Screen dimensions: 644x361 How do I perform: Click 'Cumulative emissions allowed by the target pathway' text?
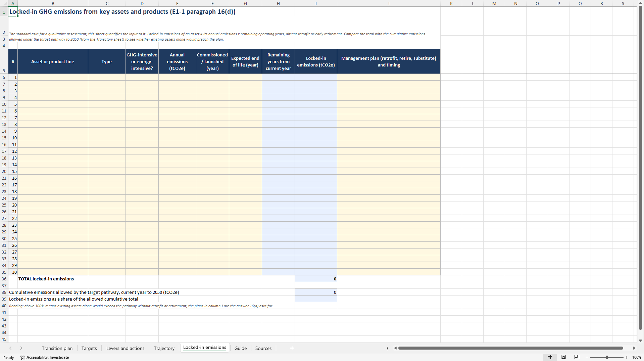94,292
